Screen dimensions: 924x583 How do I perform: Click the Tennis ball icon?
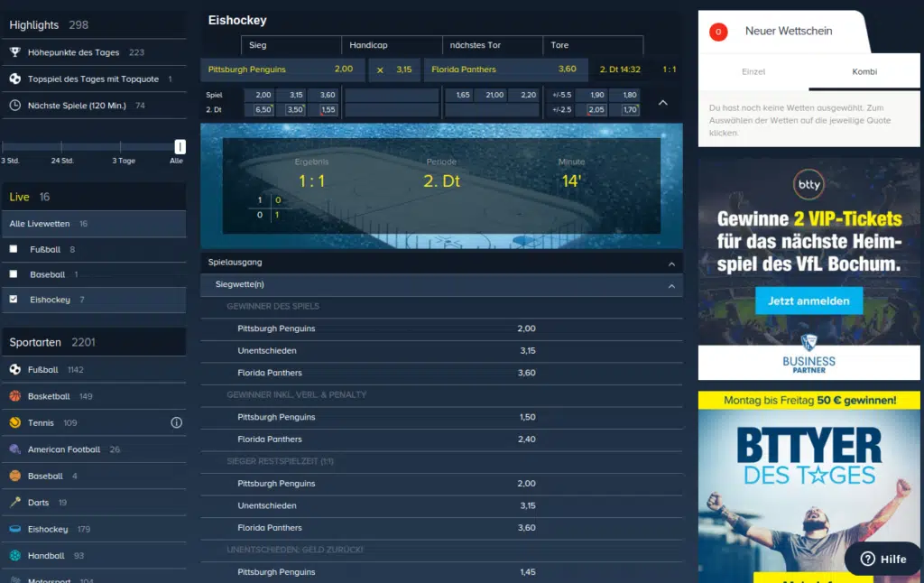click(14, 422)
